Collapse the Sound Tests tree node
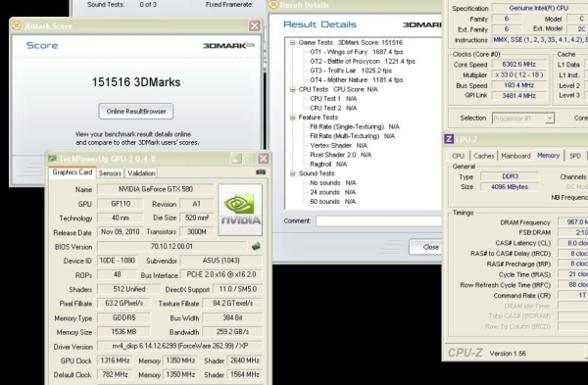588x385 pixels. 292,173
